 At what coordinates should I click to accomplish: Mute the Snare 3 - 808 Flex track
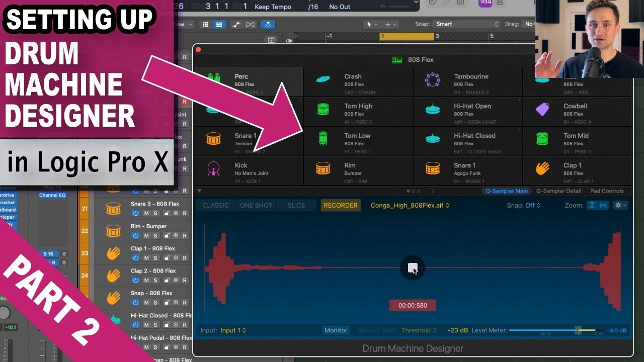coord(146,213)
